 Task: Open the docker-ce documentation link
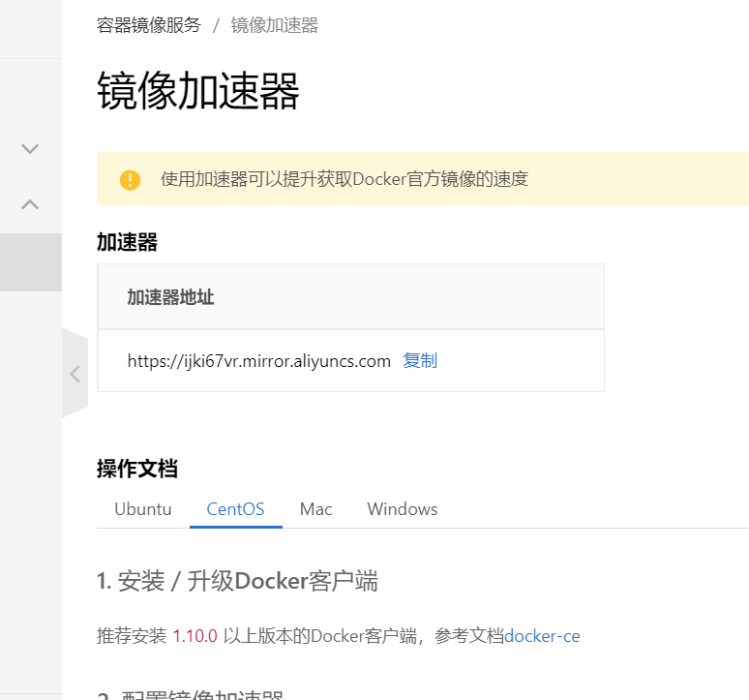(x=542, y=636)
